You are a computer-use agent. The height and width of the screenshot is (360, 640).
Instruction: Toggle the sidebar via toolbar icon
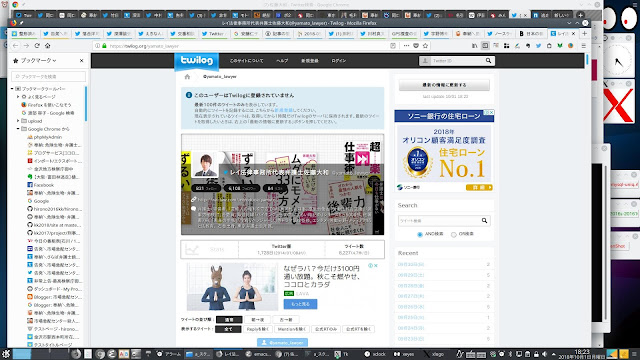pyautogui.click(x=485, y=46)
